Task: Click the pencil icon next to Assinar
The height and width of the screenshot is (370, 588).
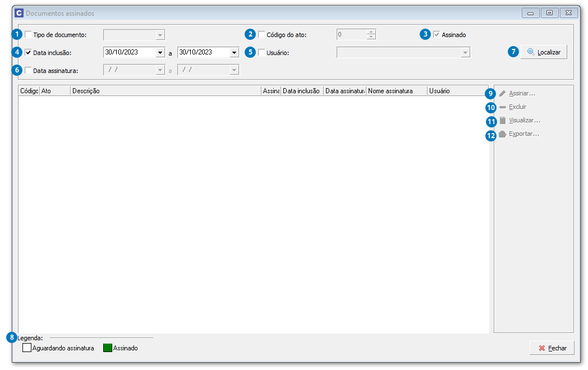Action: coord(503,93)
